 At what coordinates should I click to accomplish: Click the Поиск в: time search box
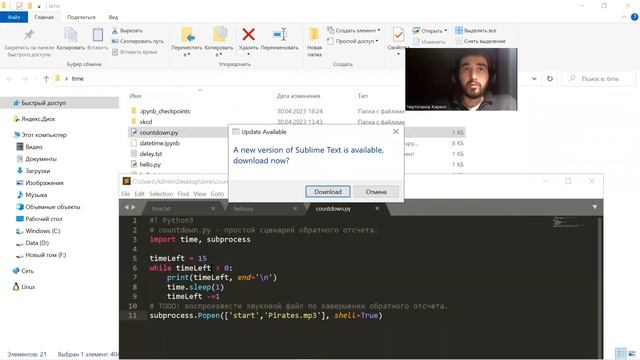click(598, 79)
